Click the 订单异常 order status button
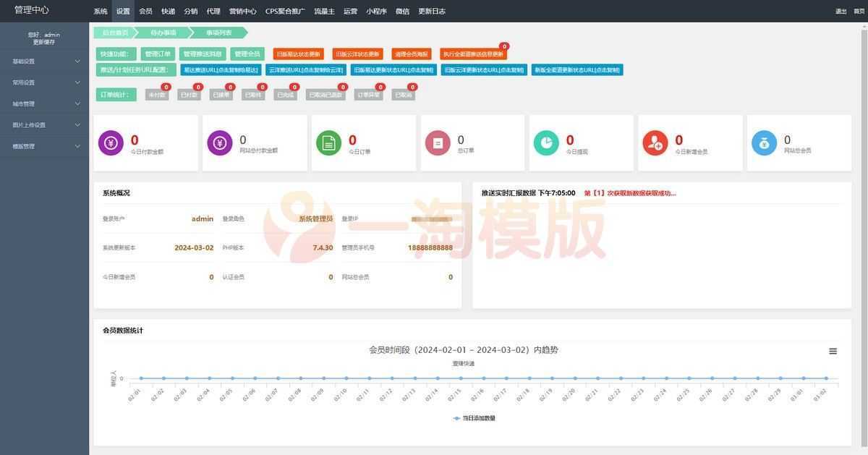 [x=369, y=95]
